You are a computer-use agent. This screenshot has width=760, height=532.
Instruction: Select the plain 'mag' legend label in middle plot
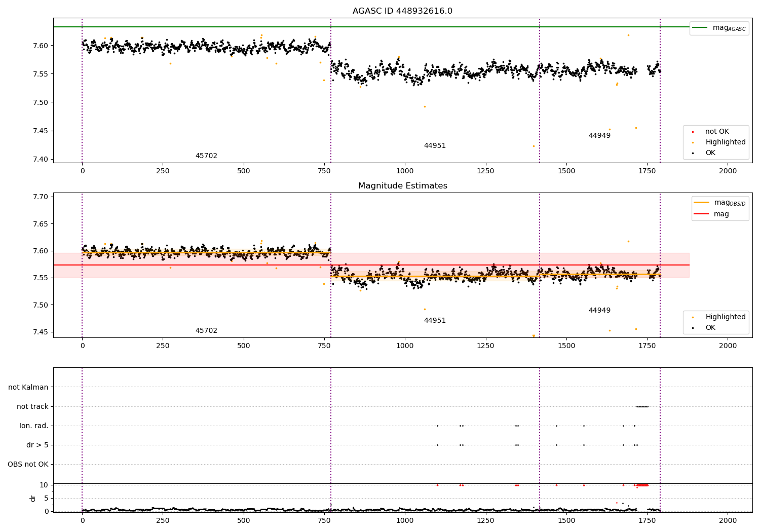click(721, 214)
